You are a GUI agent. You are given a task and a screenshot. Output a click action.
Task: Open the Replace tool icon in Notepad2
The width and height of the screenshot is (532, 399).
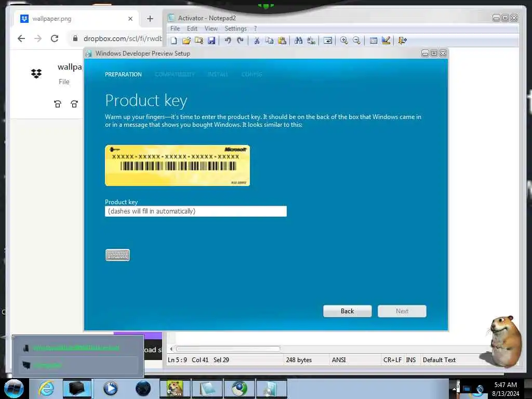tap(311, 41)
